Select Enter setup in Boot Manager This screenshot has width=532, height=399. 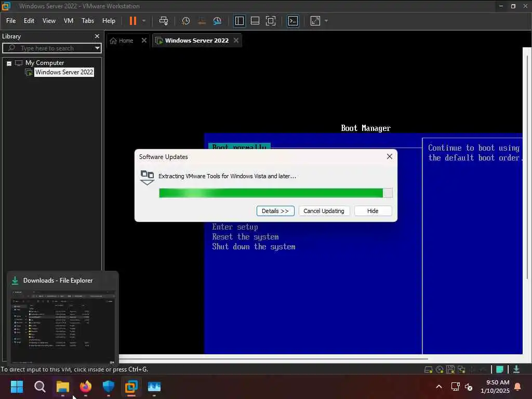tap(235, 227)
